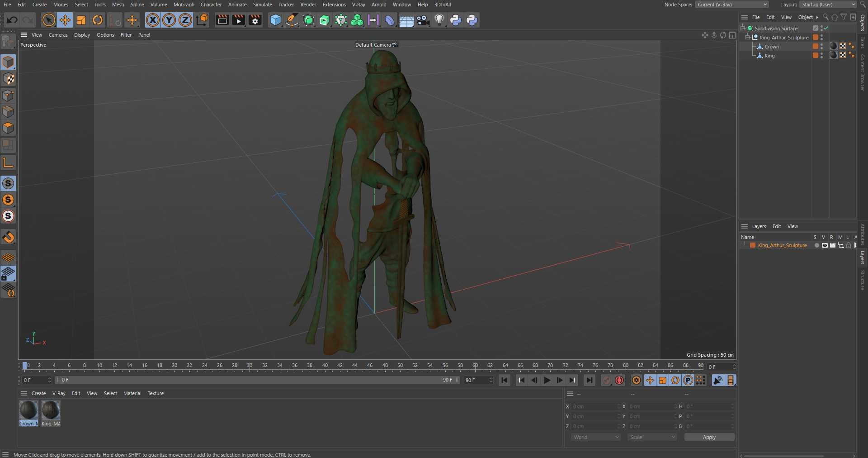
Task: Open the Node Space dropdown
Action: coord(732,5)
